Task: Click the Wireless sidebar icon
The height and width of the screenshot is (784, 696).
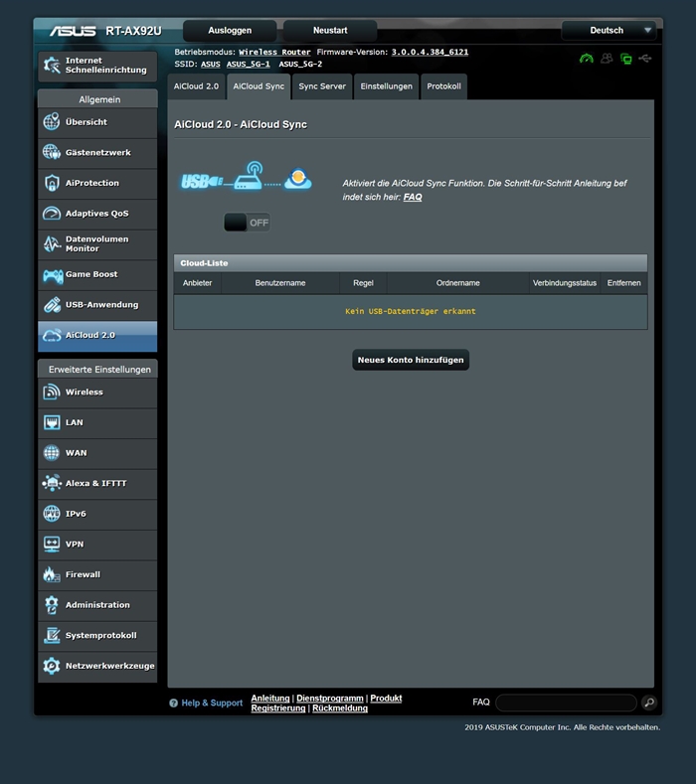Action: pyautogui.click(x=52, y=392)
